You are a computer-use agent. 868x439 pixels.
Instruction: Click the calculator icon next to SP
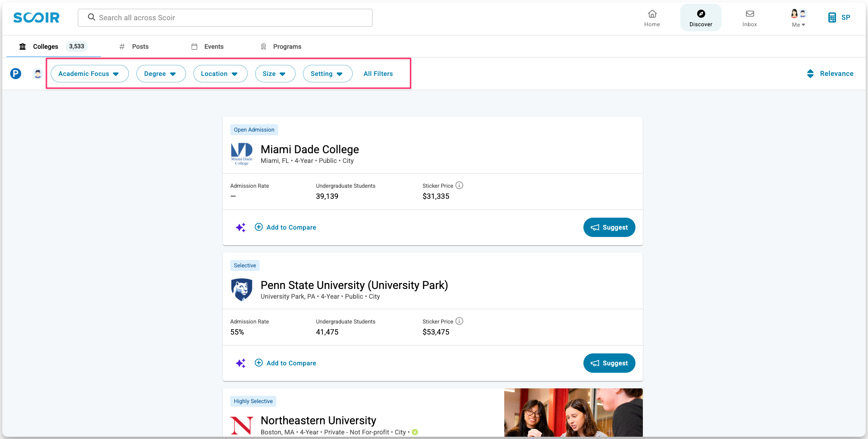pos(832,17)
